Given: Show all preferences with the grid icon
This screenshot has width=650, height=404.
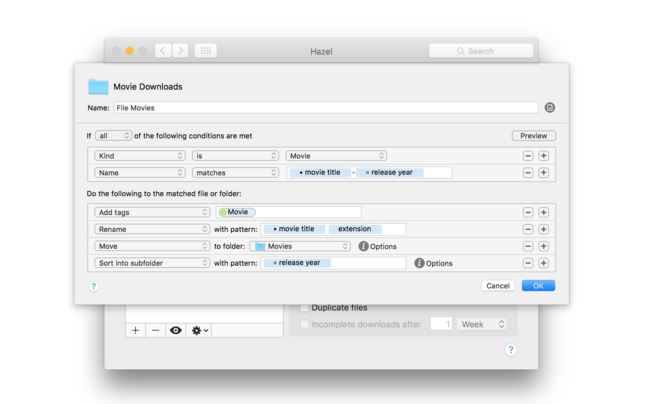Looking at the screenshot, I should coord(206,51).
